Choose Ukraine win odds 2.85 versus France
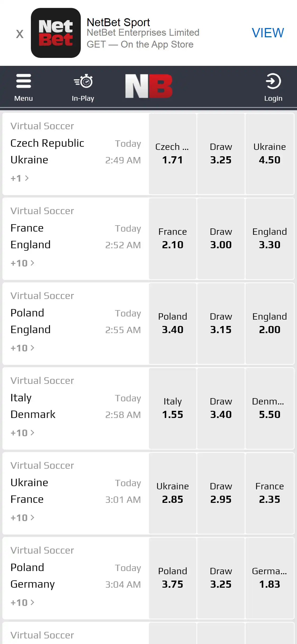Viewport: 297px width, 644px height. click(x=172, y=493)
